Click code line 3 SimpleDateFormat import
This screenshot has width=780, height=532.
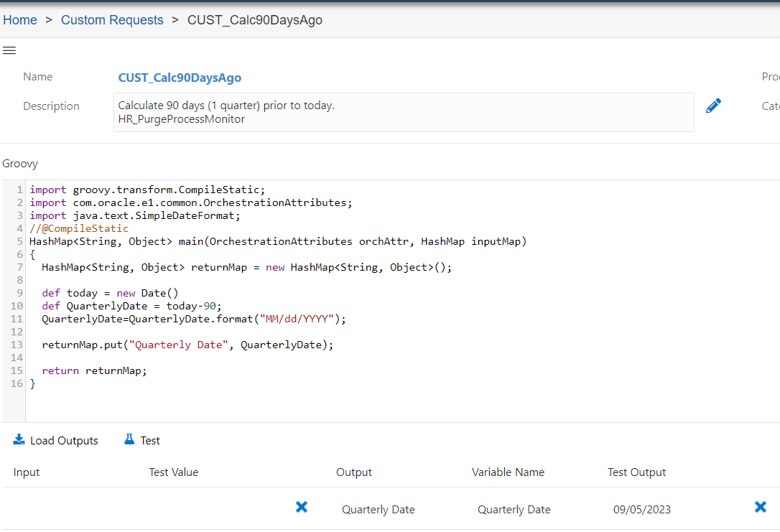click(x=135, y=216)
